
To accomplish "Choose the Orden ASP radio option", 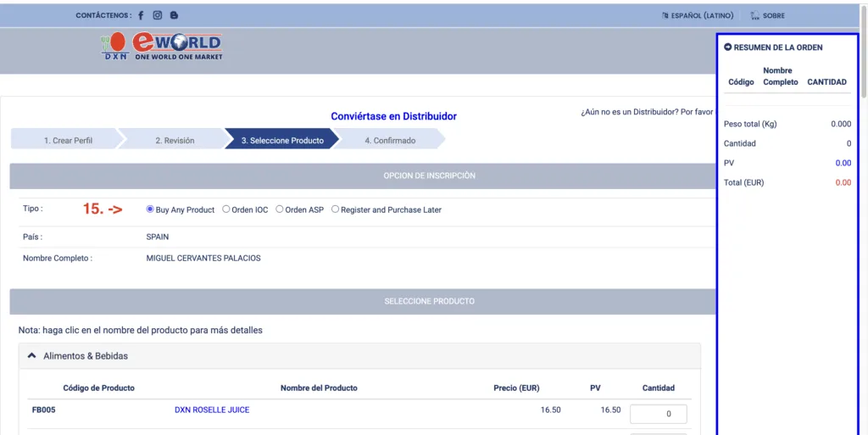I will tap(280, 209).
